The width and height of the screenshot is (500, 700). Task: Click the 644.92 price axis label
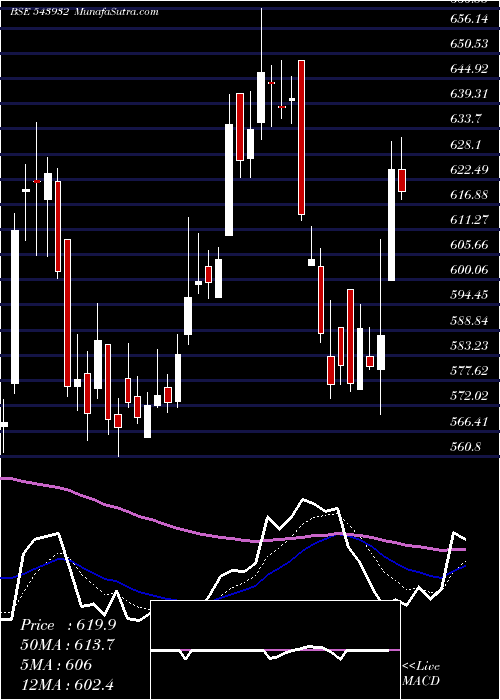(467, 69)
